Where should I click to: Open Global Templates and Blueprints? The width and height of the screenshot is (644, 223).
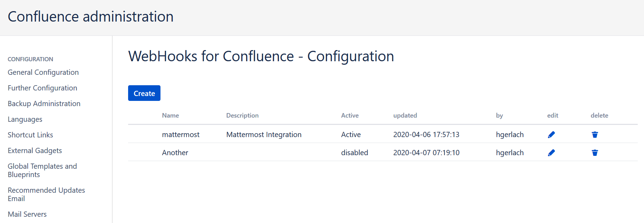(42, 170)
